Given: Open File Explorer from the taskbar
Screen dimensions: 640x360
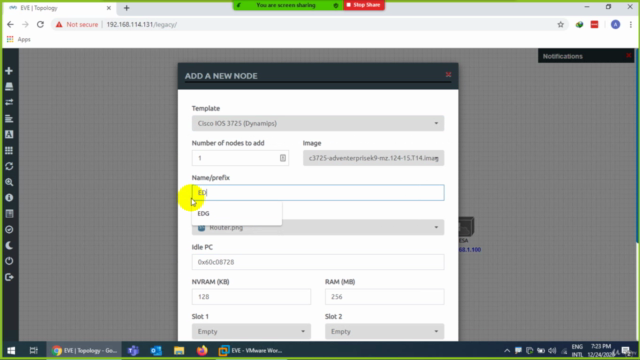Looking at the screenshot, I should point(179,350).
